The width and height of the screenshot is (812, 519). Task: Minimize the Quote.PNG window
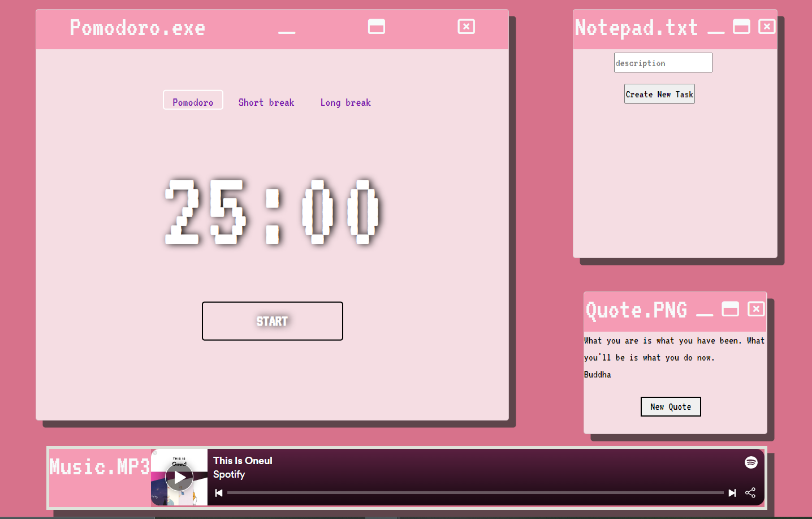click(705, 315)
